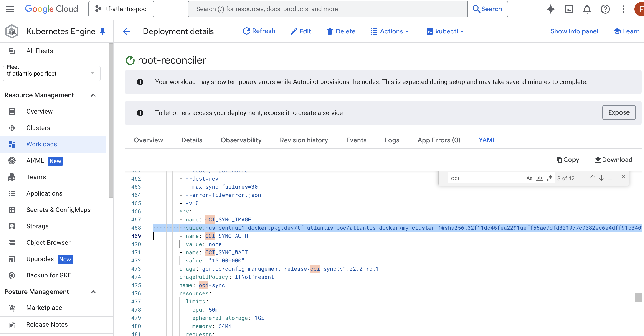Toggle match whole word option
This screenshot has height=336, width=644.
point(539,178)
